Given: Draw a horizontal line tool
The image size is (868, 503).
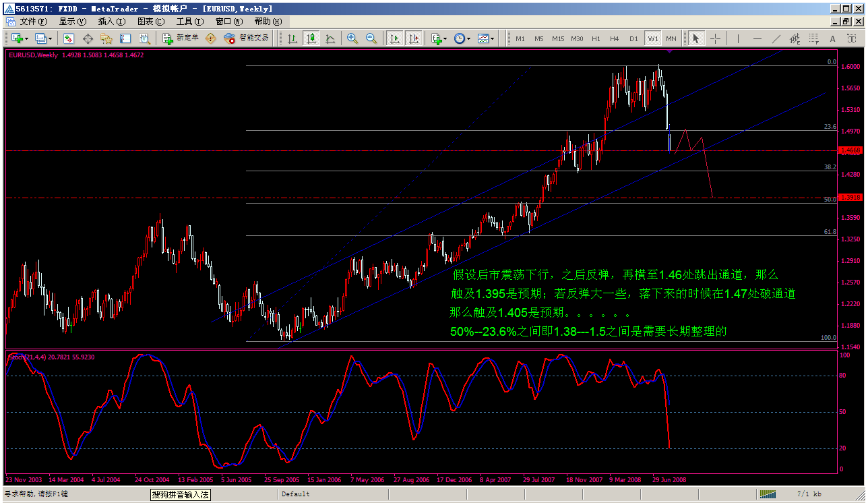Looking at the screenshot, I should [x=757, y=38].
